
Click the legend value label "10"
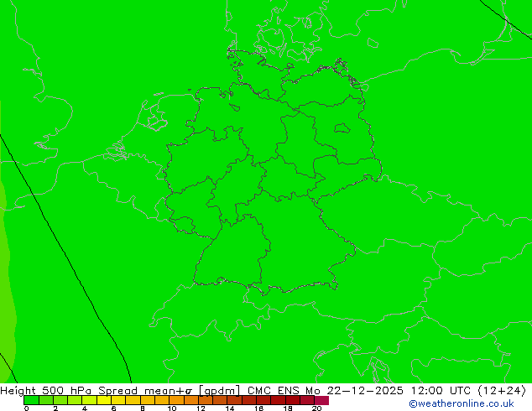(x=172, y=408)
